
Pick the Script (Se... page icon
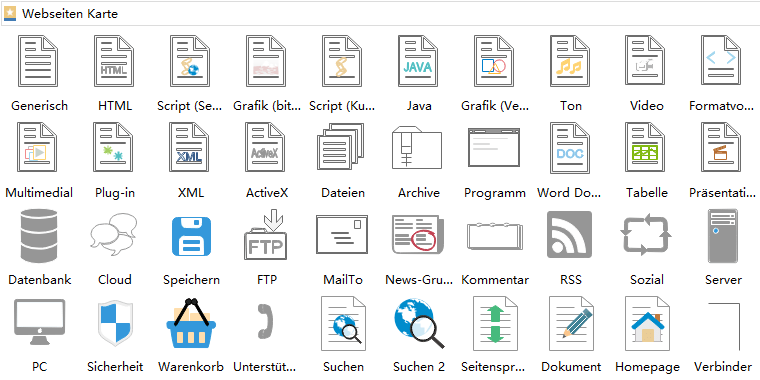point(190,61)
